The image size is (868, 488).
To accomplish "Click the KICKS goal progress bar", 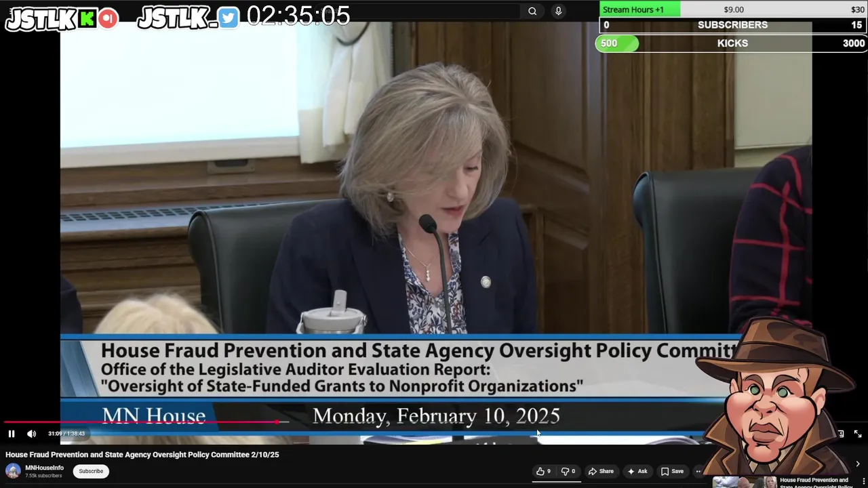I will pos(731,43).
